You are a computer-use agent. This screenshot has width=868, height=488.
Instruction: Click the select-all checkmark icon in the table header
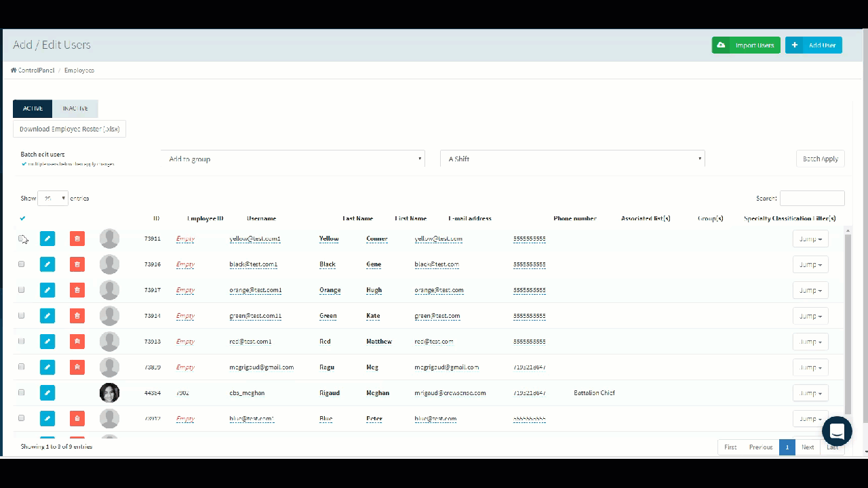pyautogui.click(x=22, y=218)
